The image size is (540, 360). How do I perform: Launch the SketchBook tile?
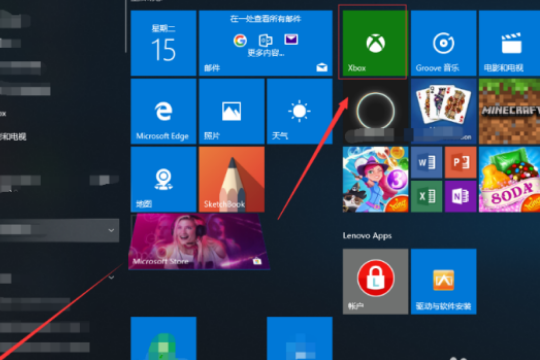pos(231,179)
